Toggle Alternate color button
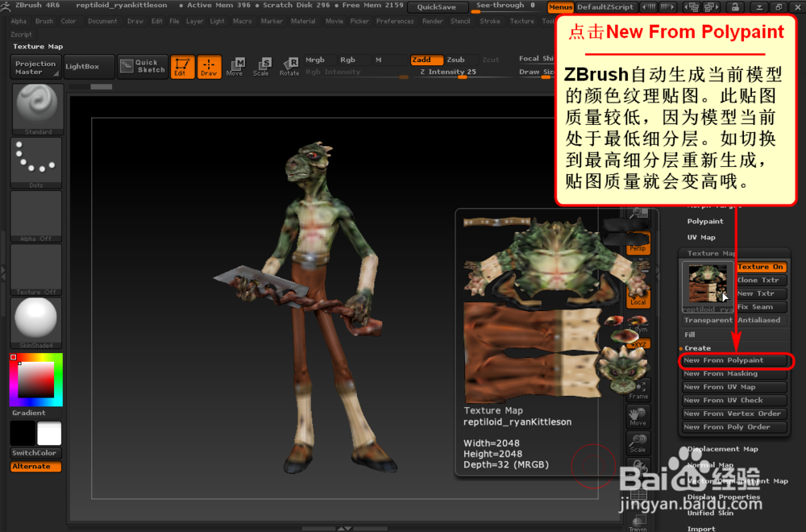Viewport: 806px width, 532px height. (x=36, y=467)
